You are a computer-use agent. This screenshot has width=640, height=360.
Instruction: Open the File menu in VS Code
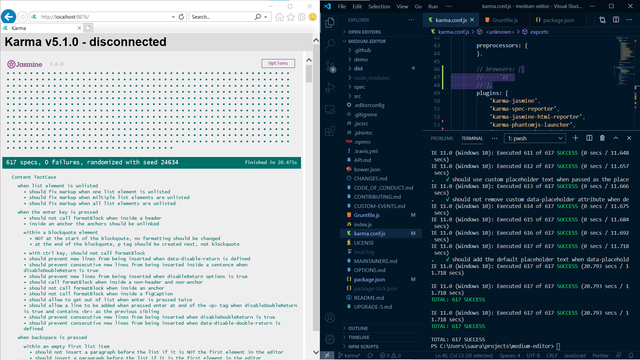[x=342, y=7]
